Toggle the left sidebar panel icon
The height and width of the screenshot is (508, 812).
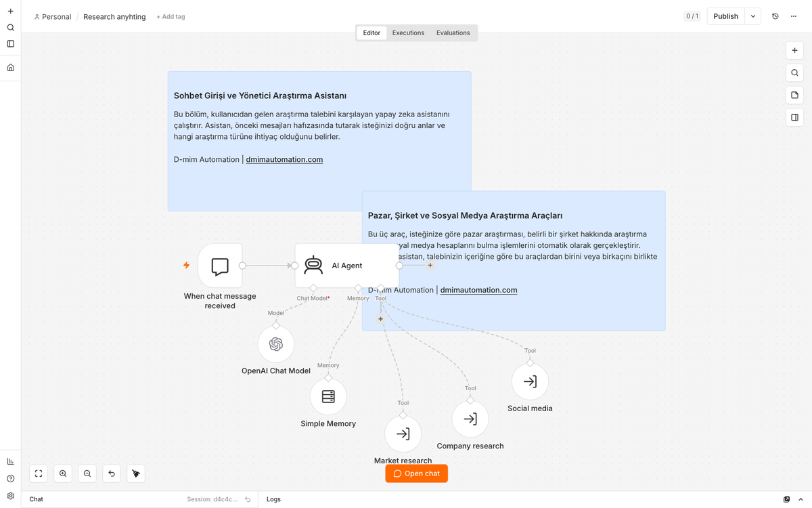pos(10,44)
